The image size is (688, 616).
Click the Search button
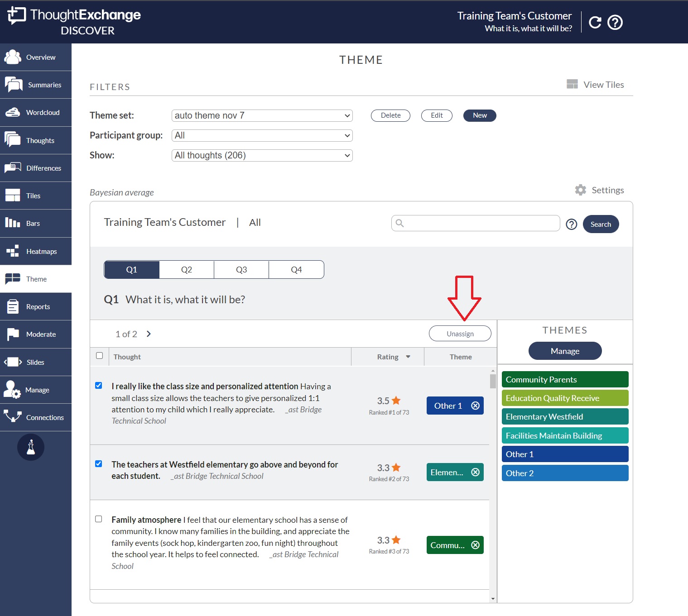[x=601, y=224]
